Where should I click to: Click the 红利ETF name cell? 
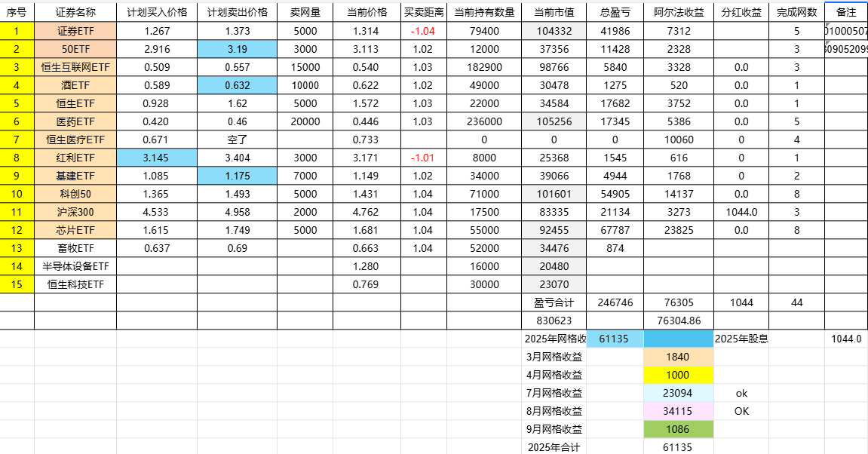75,158
